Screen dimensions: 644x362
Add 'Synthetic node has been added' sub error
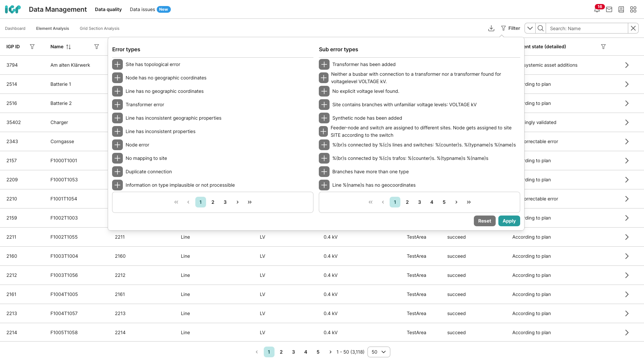point(324,118)
